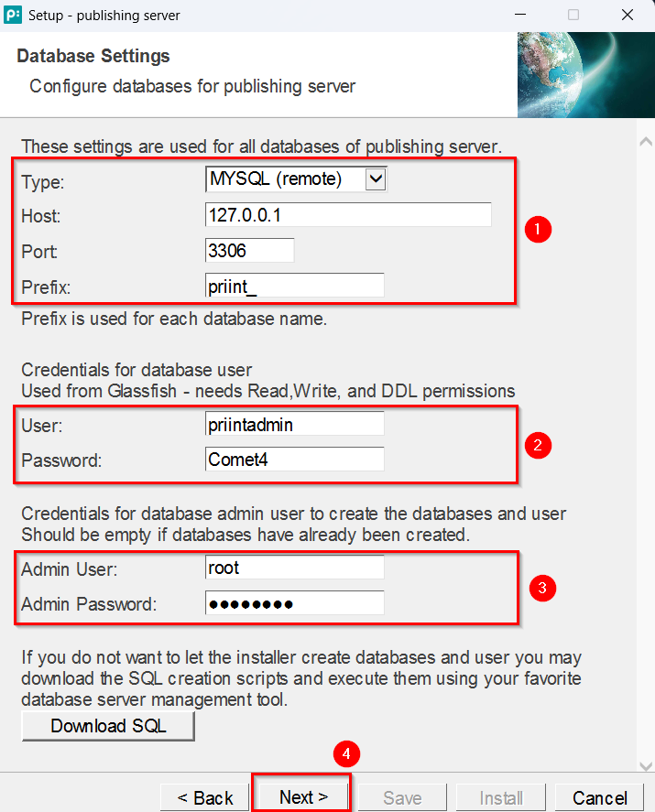
Task: Go back with the Back button
Action: [204, 797]
